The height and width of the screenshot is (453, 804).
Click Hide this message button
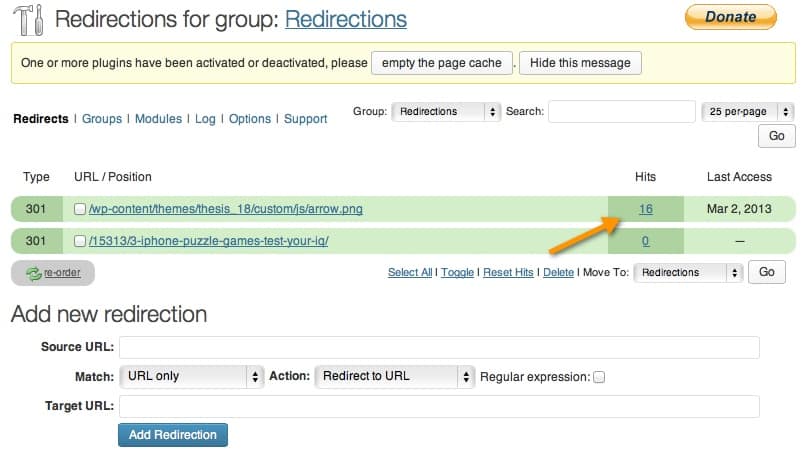coord(580,63)
